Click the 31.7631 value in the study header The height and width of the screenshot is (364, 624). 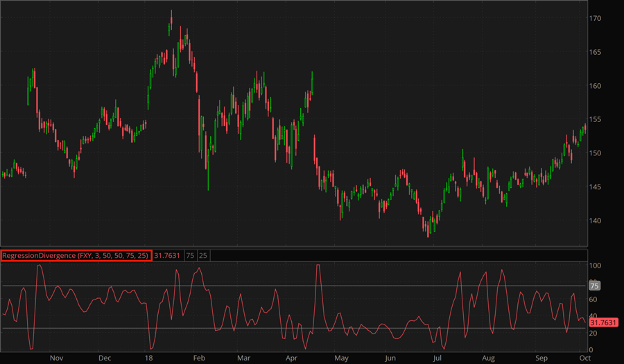pyautogui.click(x=168, y=255)
